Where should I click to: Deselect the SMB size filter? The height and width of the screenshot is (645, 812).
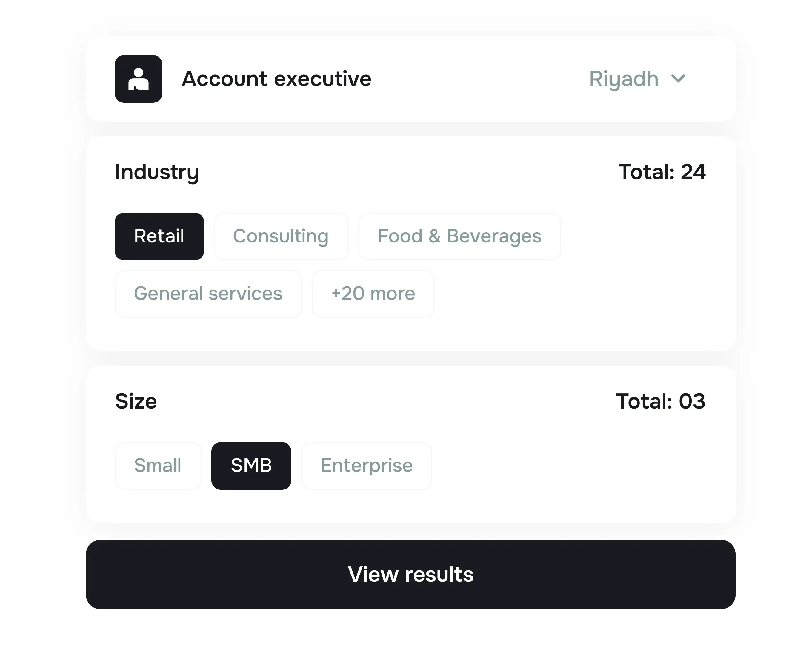[251, 466]
